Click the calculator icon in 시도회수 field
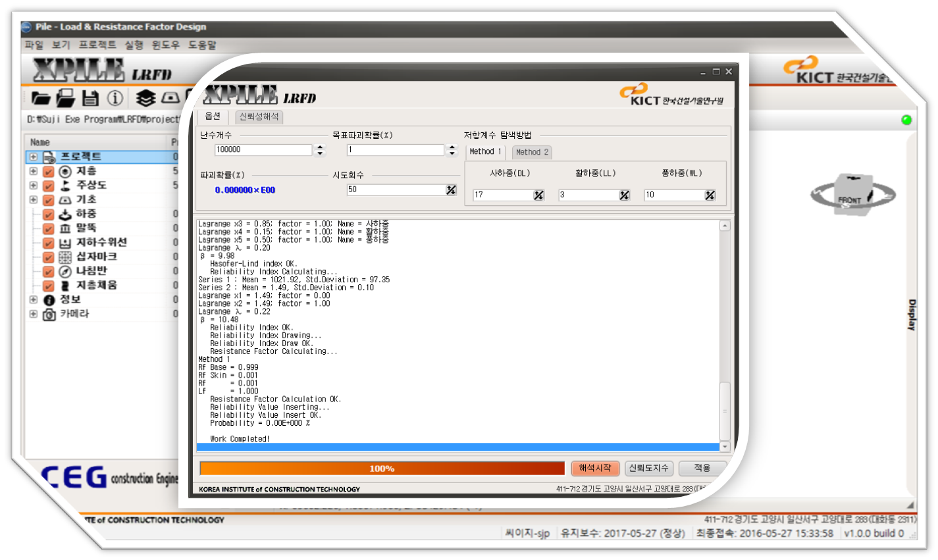 coord(451,190)
